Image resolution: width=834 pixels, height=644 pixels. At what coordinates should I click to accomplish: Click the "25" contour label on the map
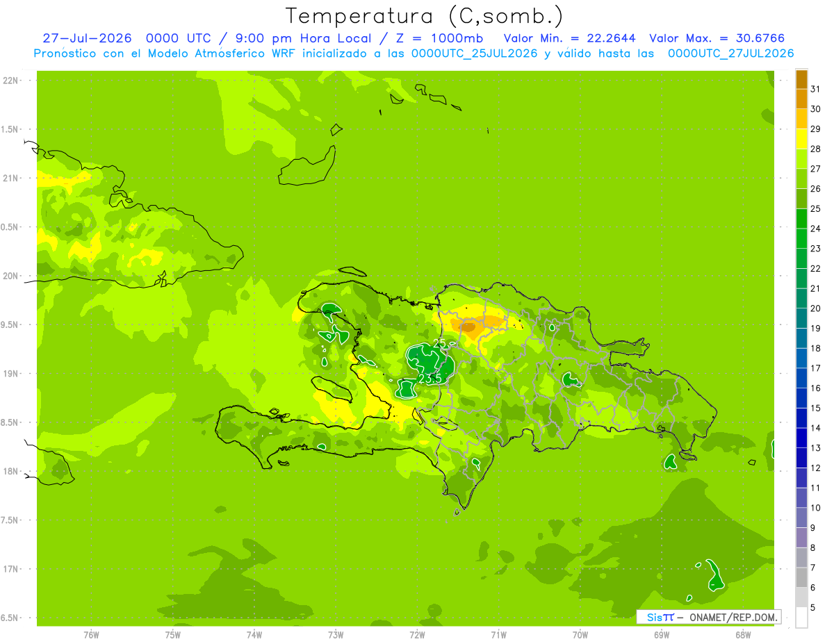(439, 343)
